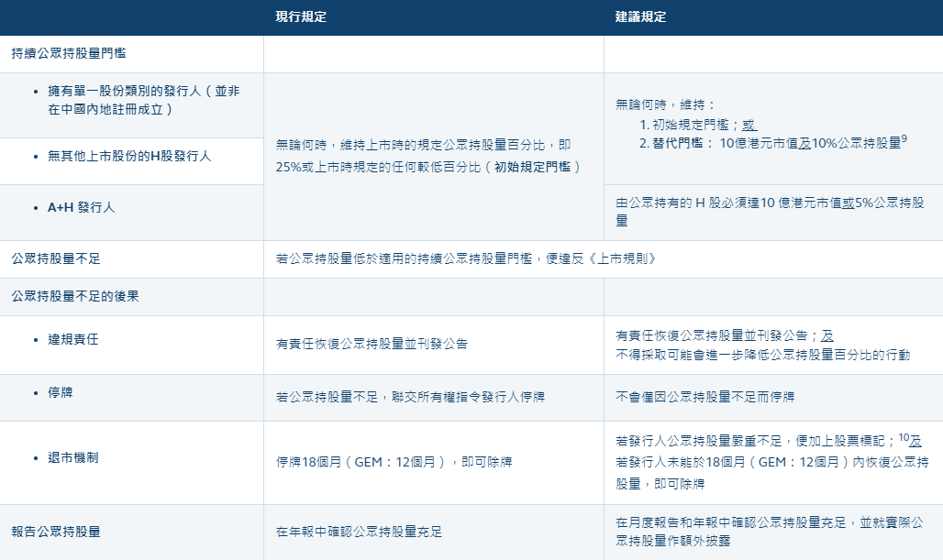
Task: Click the 退市機制 bullet item
Action: click(73, 457)
